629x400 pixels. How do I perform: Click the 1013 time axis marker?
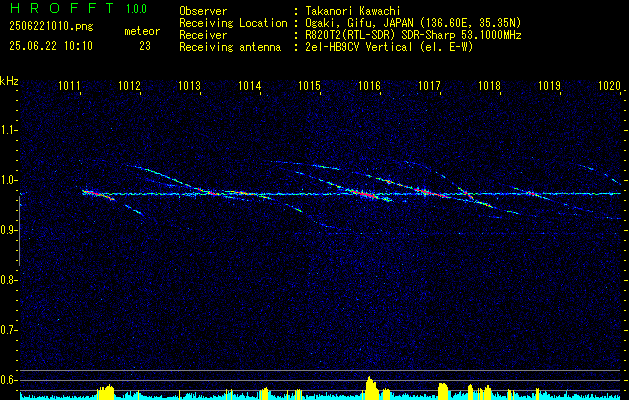[189, 86]
